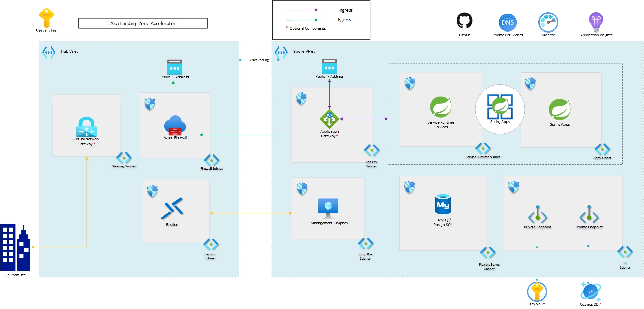Open the Application Gateway icon

(x=329, y=118)
